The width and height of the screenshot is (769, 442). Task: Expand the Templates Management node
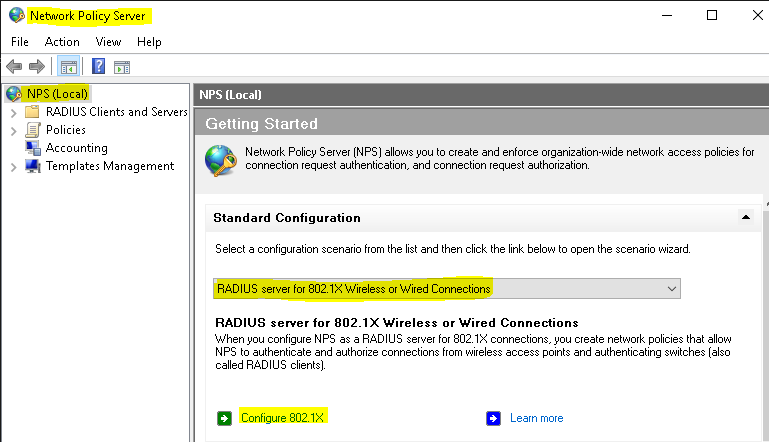point(13,166)
